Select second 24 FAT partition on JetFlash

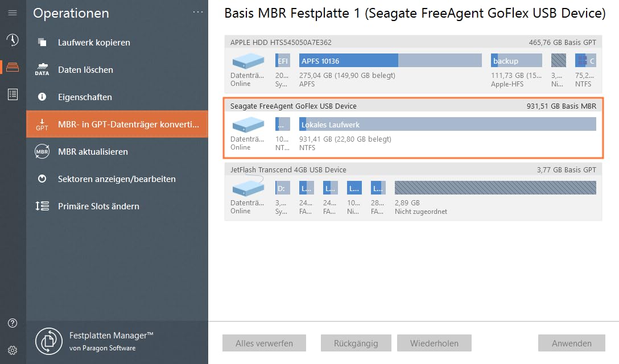(x=331, y=188)
